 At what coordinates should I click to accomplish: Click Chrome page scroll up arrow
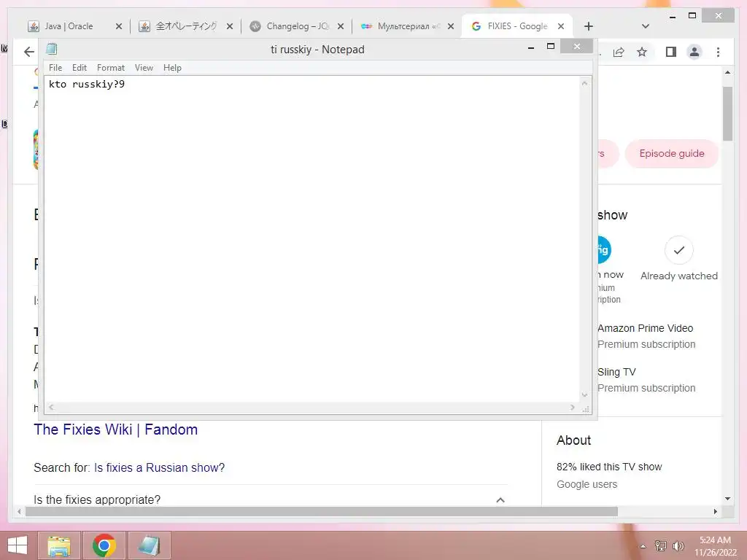[727, 72]
